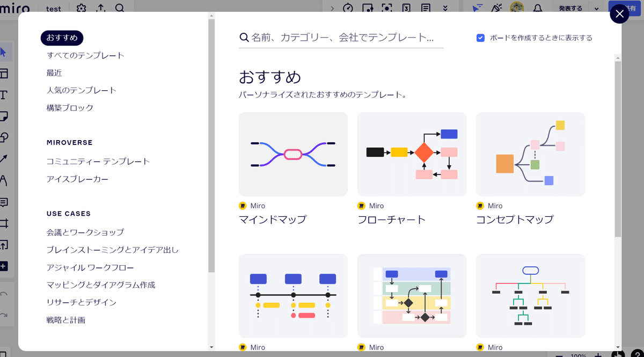Click the search board magnifier icon
The width and height of the screenshot is (644, 357).
(120, 8)
